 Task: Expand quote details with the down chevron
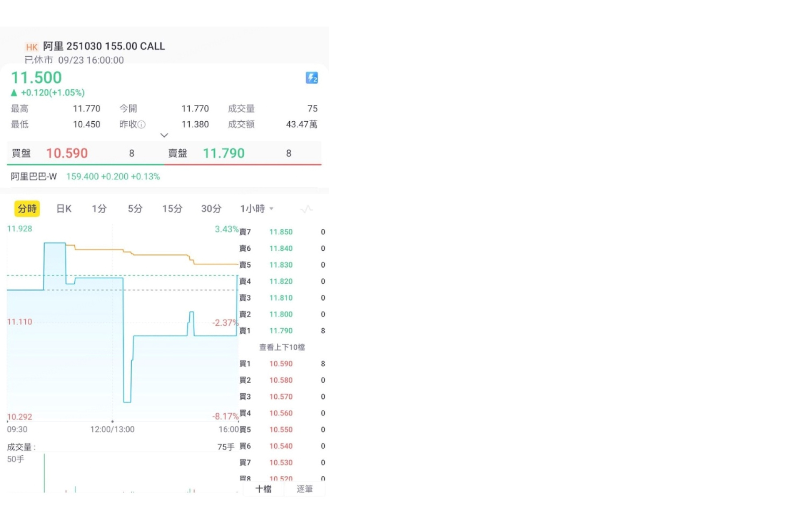(164, 135)
